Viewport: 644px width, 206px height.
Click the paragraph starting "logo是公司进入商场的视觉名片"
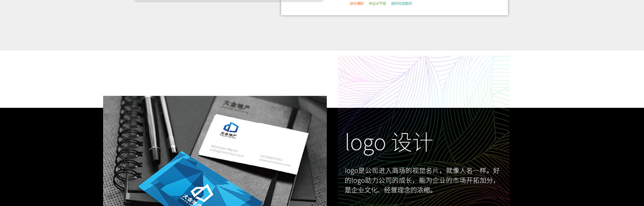pyautogui.click(x=422, y=180)
